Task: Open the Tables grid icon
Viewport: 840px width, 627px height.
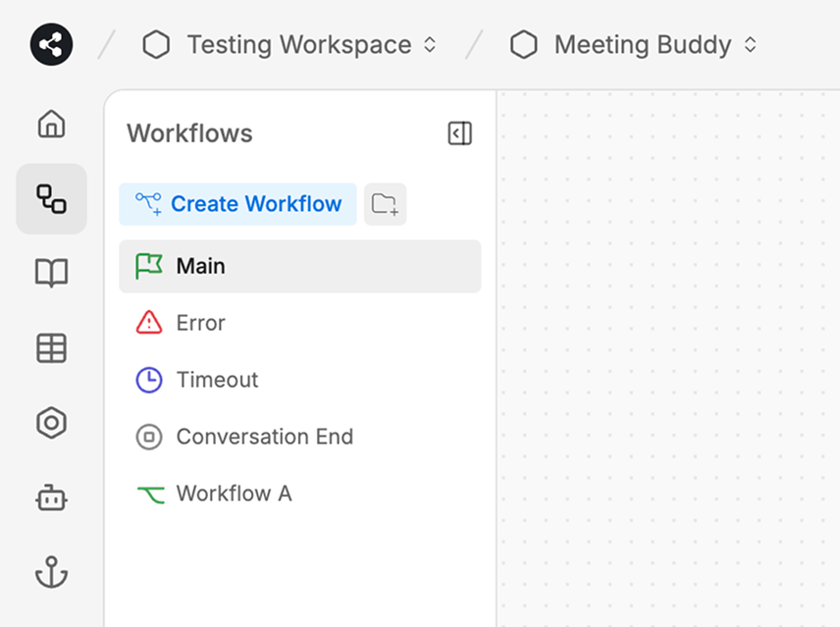Action: pyautogui.click(x=51, y=348)
